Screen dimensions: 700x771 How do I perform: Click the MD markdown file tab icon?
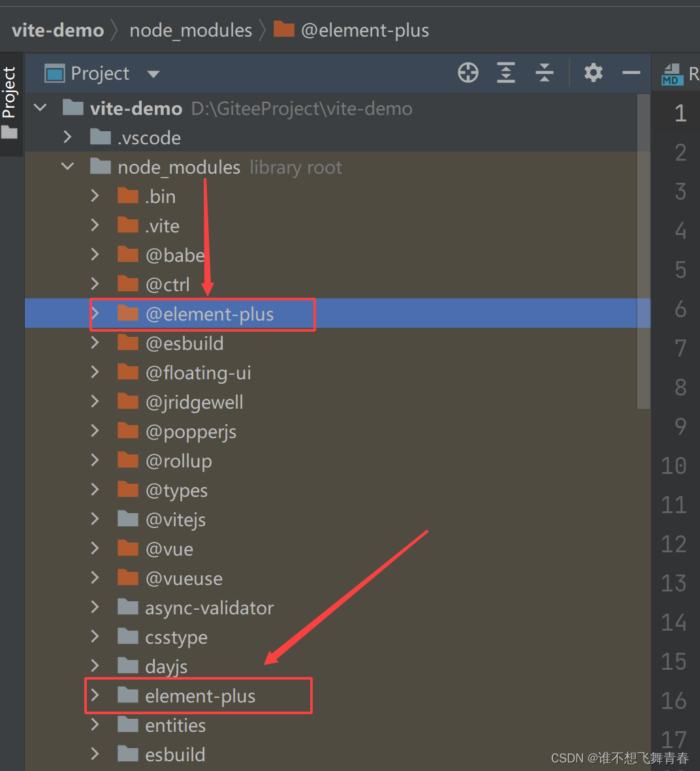coord(673,72)
